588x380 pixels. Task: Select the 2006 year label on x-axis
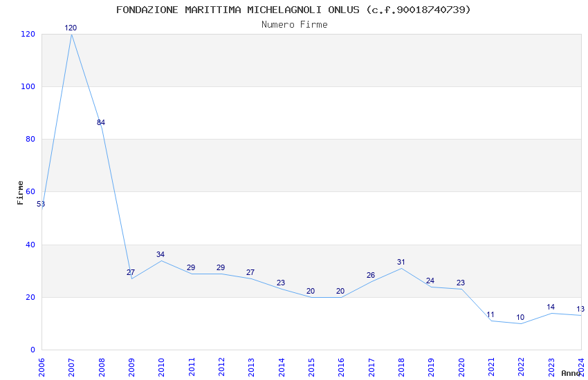(x=42, y=368)
